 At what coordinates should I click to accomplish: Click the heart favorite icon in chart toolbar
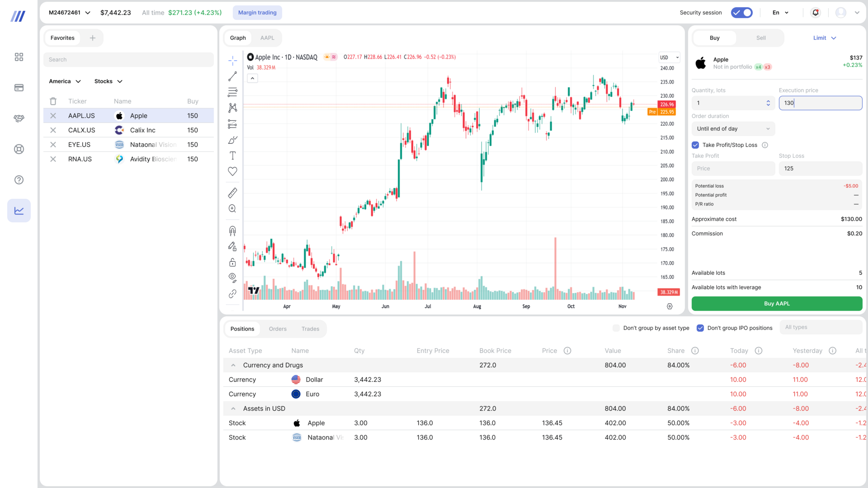click(x=232, y=171)
